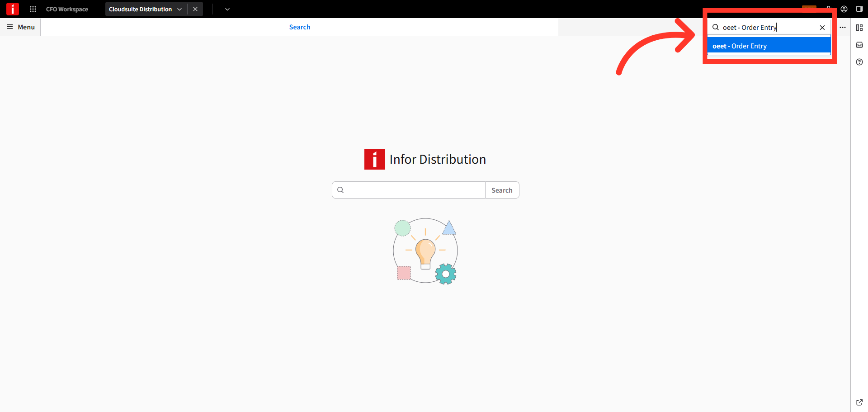Open the help question-mark icon
This screenshot has width=868, height=412.
click(x=859, y=62)
